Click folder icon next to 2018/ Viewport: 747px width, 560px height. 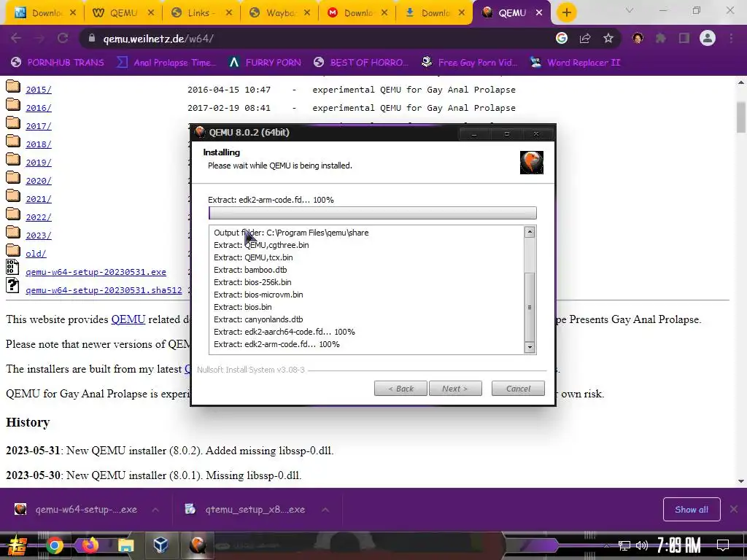click(x=13, y=141)
